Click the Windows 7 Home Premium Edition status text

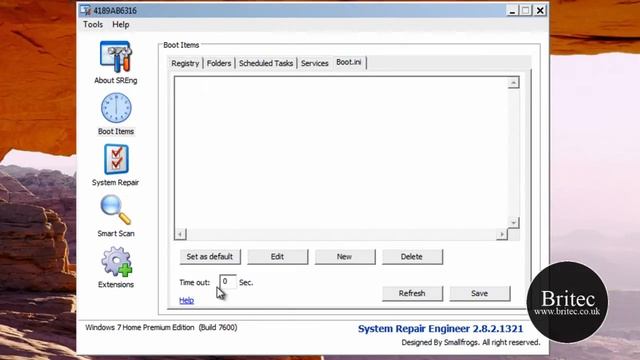click(x=161, y=327)
